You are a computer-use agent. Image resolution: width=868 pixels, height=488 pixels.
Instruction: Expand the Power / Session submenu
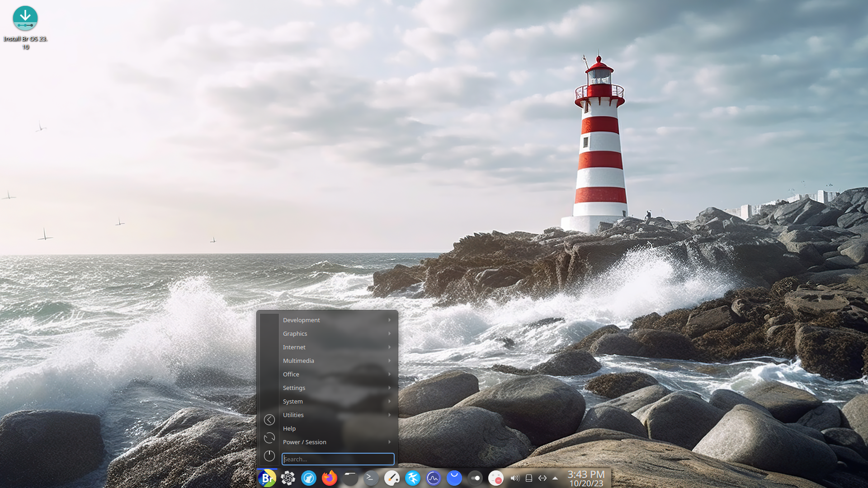(338, 442)
